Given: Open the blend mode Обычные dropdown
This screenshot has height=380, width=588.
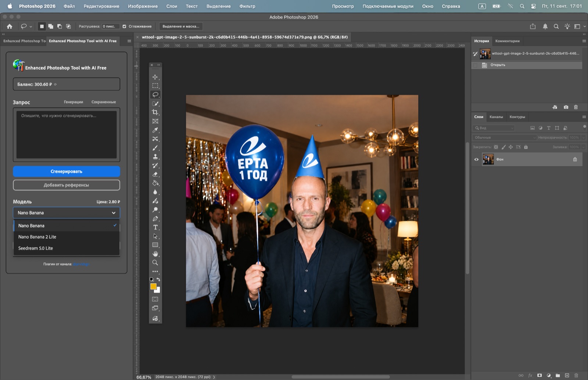Looking at the screenshot, I should 504,137.
